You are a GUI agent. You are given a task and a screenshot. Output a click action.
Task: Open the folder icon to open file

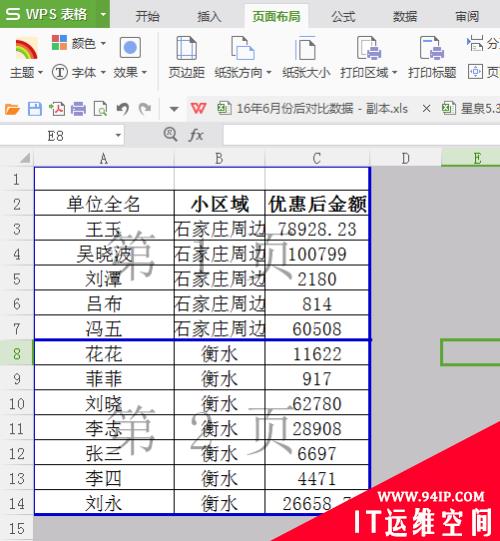(12, 109)
